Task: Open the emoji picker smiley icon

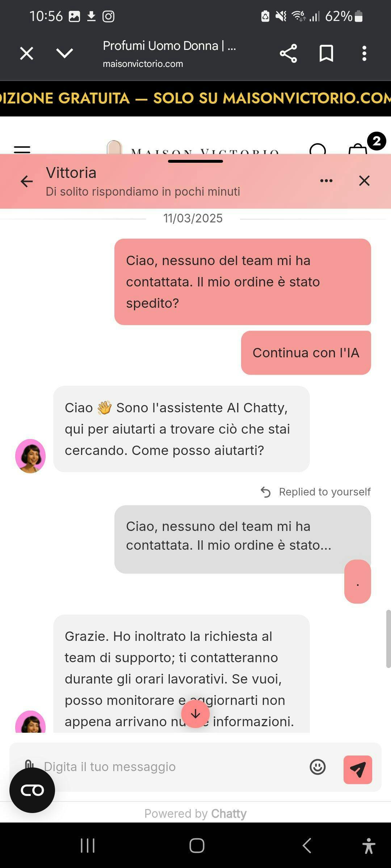Action: pyautogui.click(x=318, y=767)
